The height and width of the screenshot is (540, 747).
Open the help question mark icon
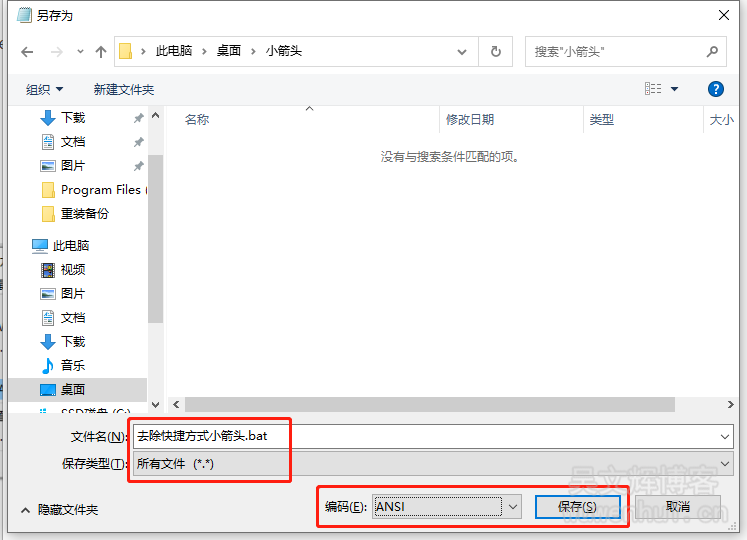(715, 89)
